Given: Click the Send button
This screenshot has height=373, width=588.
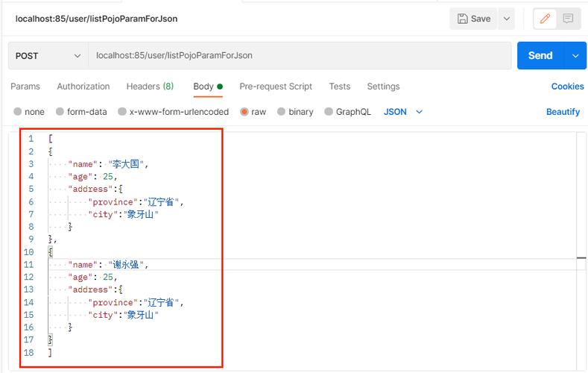Looking at the screenshot, I should (x=540, y=55).
